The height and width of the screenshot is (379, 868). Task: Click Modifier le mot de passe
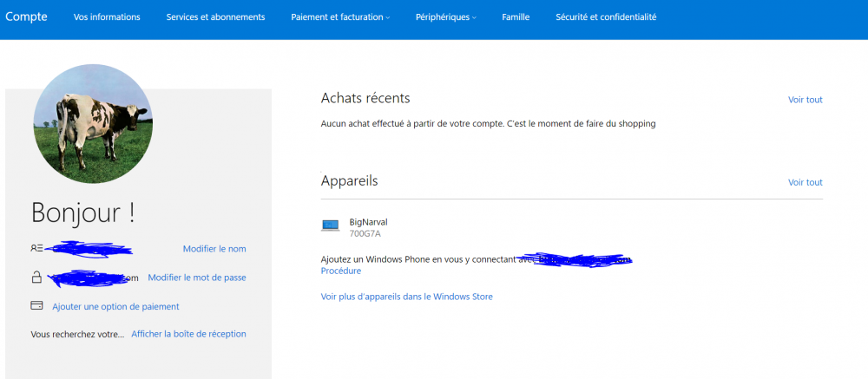click(x=197, y=278)
